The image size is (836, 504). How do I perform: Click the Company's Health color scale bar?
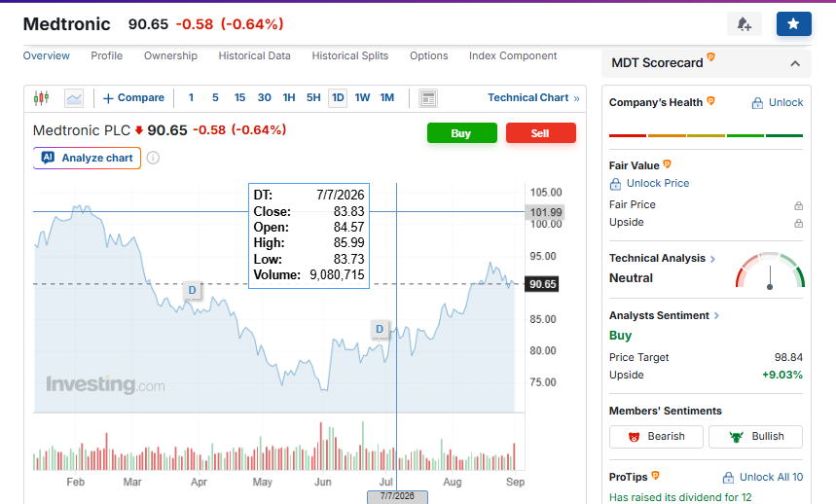706,136
